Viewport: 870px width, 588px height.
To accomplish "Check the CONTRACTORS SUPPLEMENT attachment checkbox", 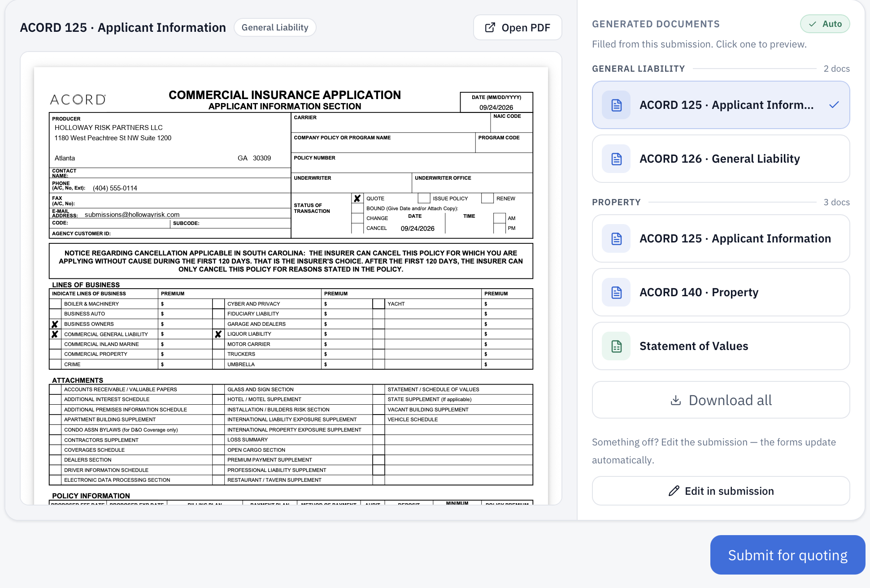I will pyautogui.click(x=55, y=440).
